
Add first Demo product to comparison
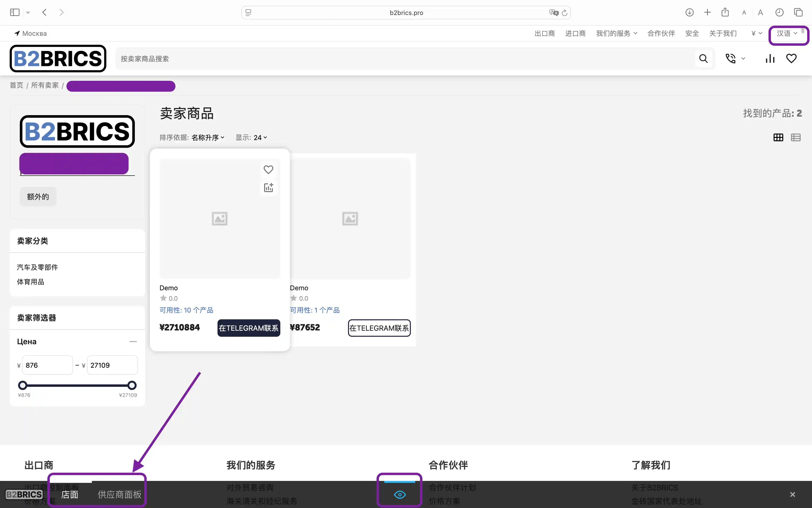coord(268,187)
